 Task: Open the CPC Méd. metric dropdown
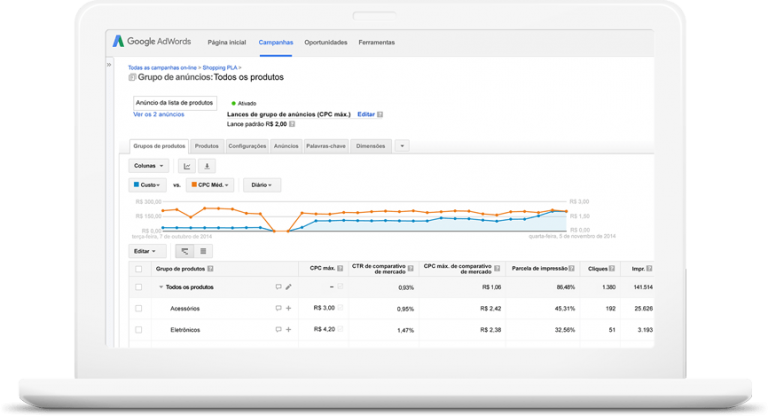[210, 185]
